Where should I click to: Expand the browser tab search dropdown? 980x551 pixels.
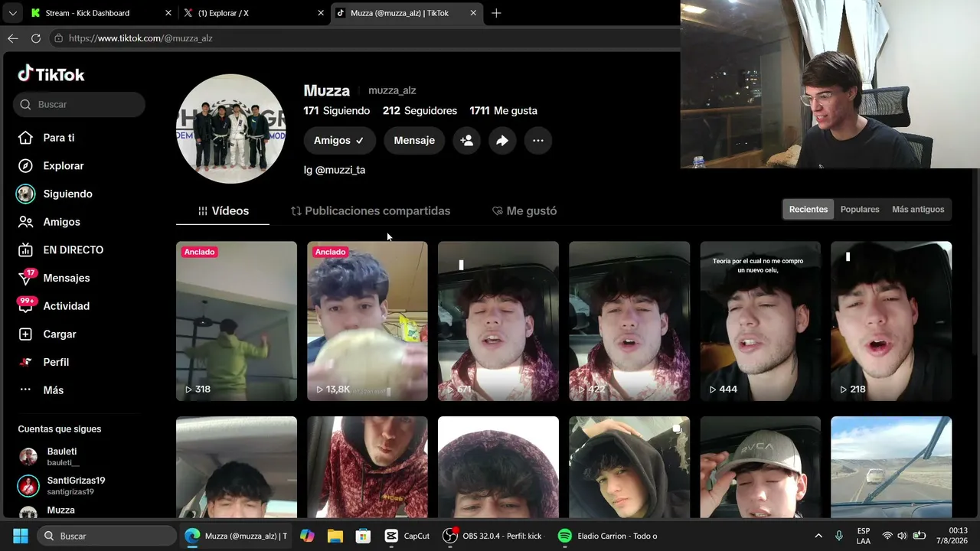click(x=12, y=13)
